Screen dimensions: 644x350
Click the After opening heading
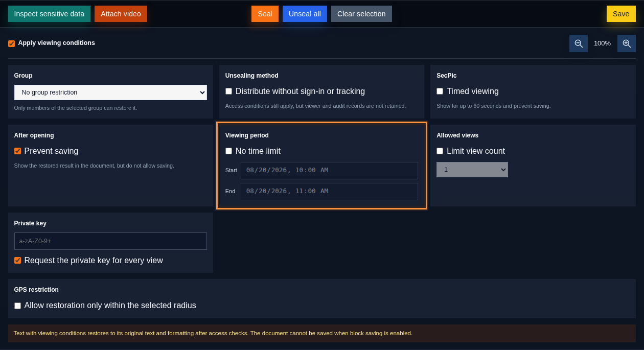coord(34,135)
